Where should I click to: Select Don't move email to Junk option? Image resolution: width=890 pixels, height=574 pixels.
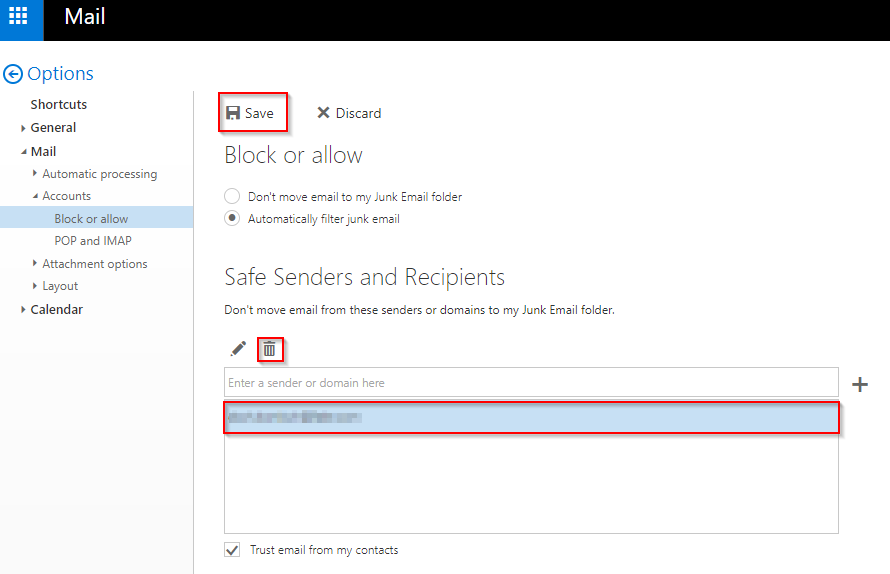(x=233, y=197)
